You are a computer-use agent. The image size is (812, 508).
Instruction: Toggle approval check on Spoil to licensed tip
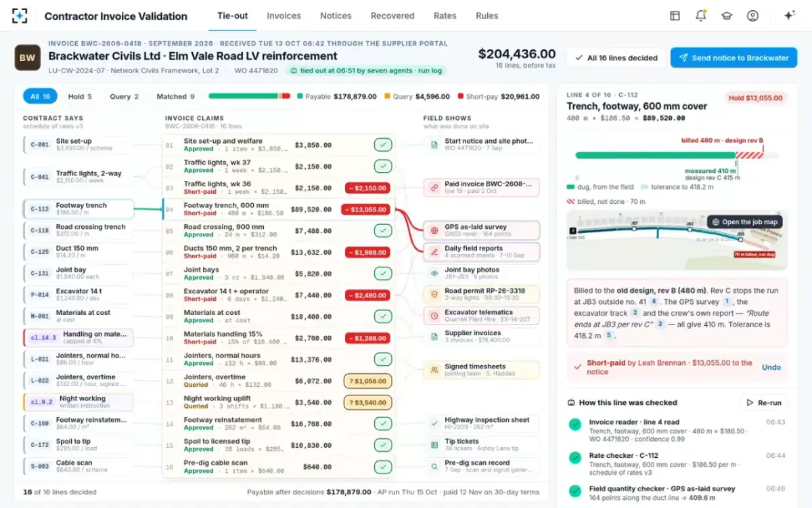click(383, 446)
